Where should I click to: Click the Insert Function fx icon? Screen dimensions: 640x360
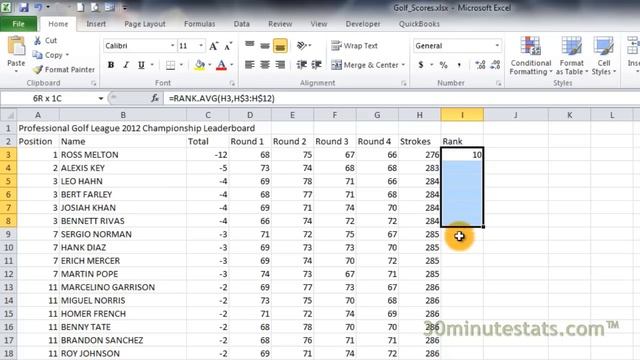[x=155, y=98]
